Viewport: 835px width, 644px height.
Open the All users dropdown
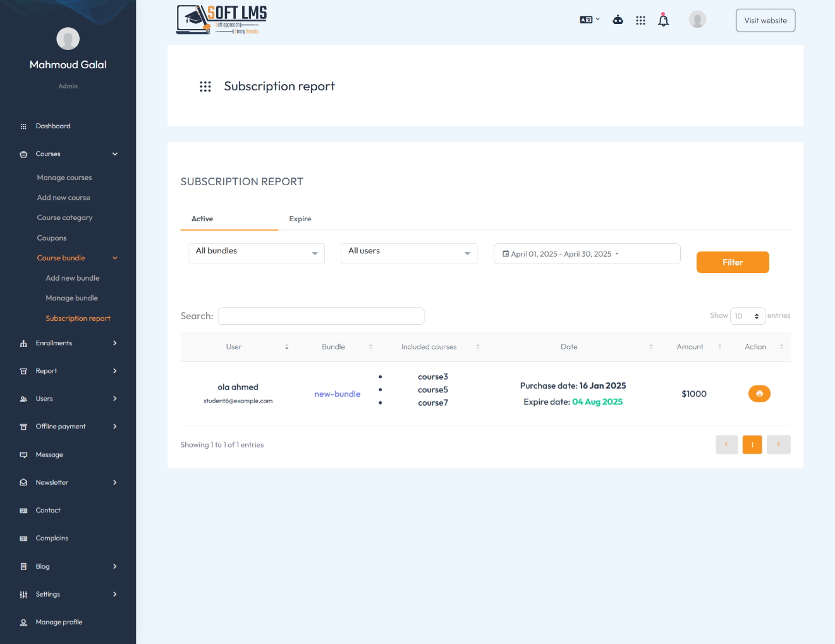pos(409,253)
